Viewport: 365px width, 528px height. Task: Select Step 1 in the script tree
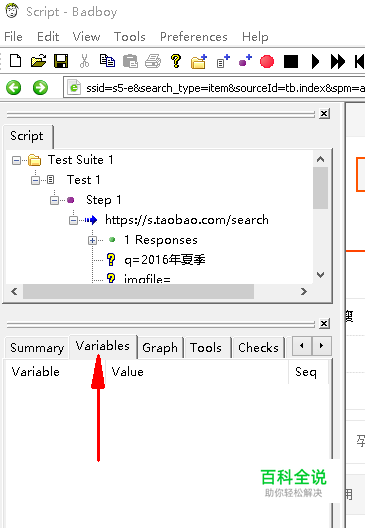tap(103, 200)
